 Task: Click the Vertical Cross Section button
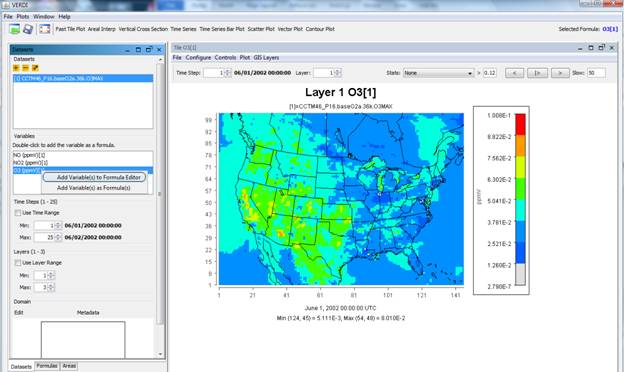coord(143,29)
